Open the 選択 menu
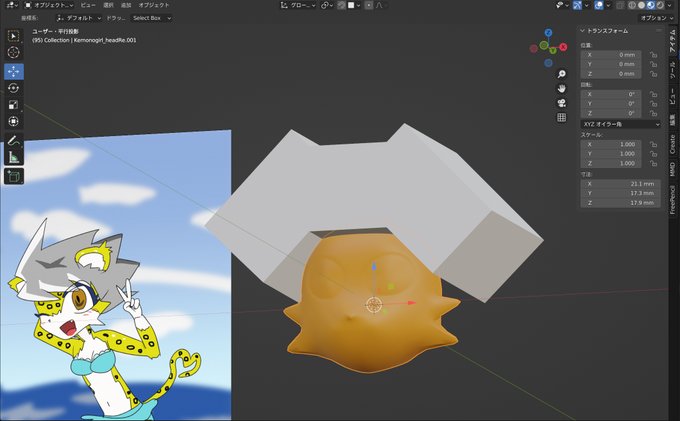The width and height of the screenshot is (680, 421). pos(108,5)
